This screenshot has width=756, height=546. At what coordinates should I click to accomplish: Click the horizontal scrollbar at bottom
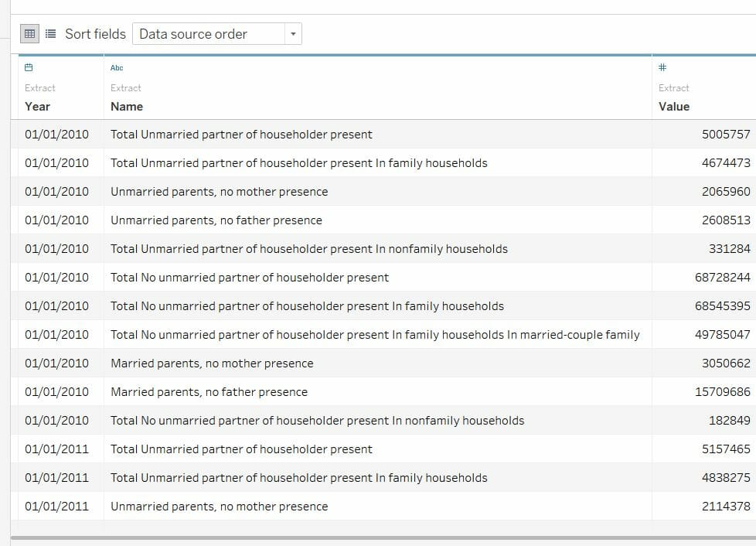click(383, 537)
